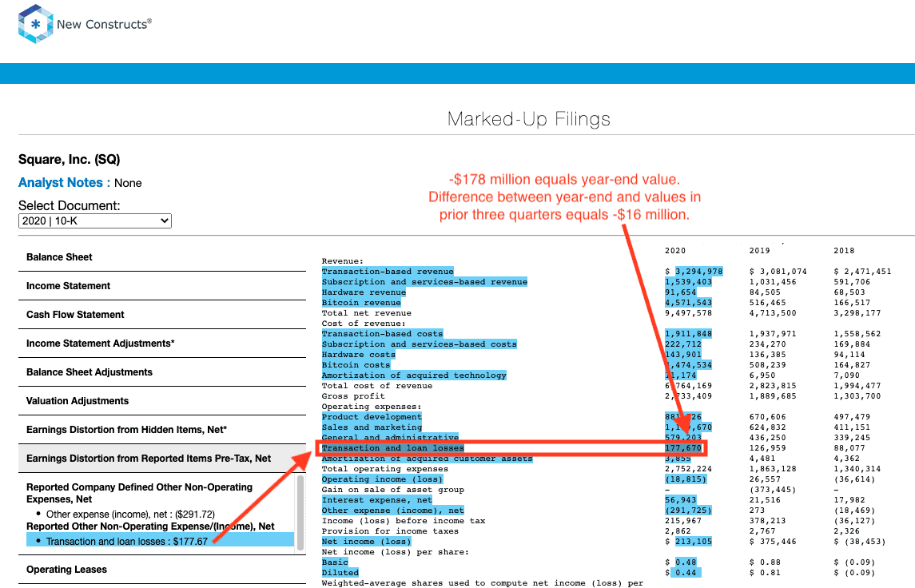Click Reported Company Defined Other Non-Operating Expenses heading

[140, 493]
